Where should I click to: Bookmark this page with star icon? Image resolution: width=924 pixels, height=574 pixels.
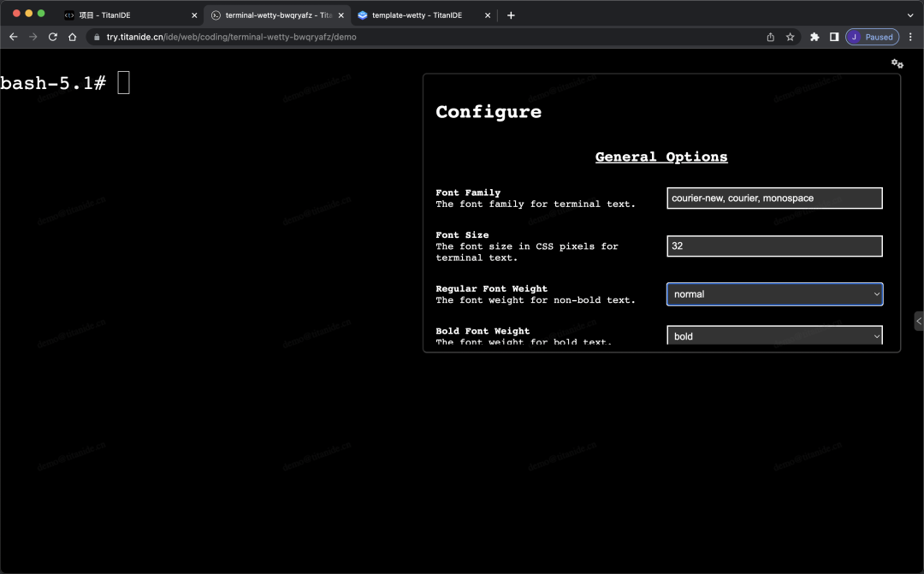[x=790, y=37]
